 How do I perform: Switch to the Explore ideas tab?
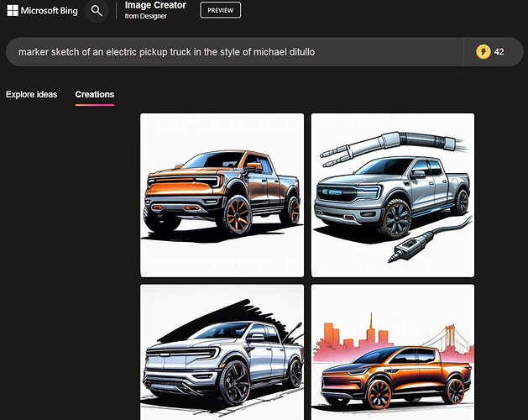click(31, 94)
